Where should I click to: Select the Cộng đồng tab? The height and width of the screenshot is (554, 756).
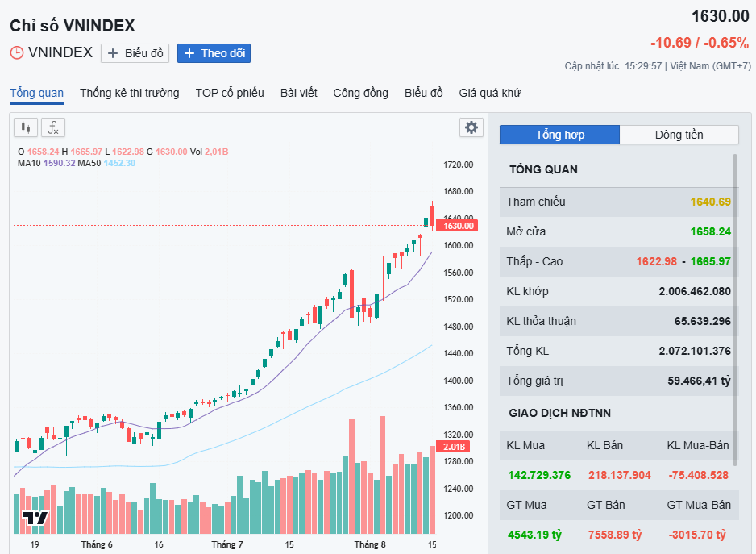(x=360, y=93)
